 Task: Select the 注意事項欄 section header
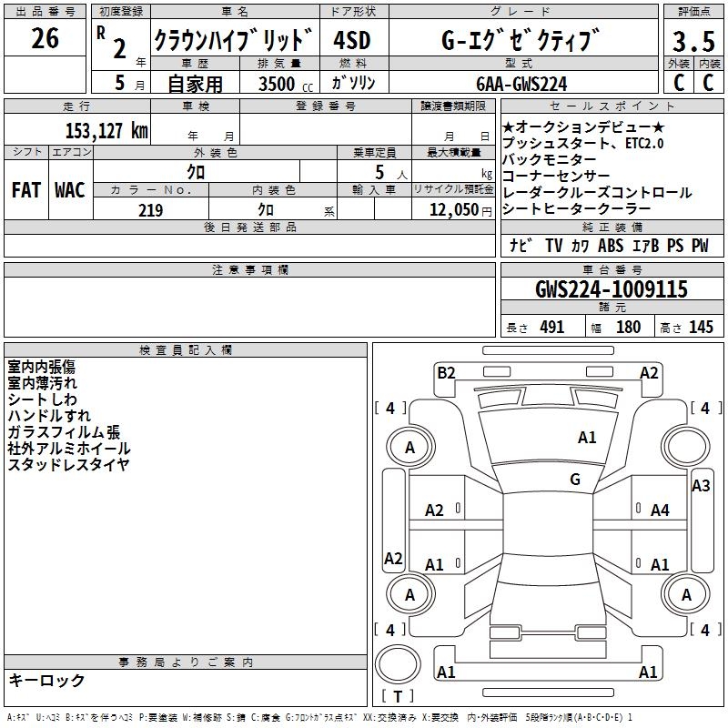[x=249, y=269]
